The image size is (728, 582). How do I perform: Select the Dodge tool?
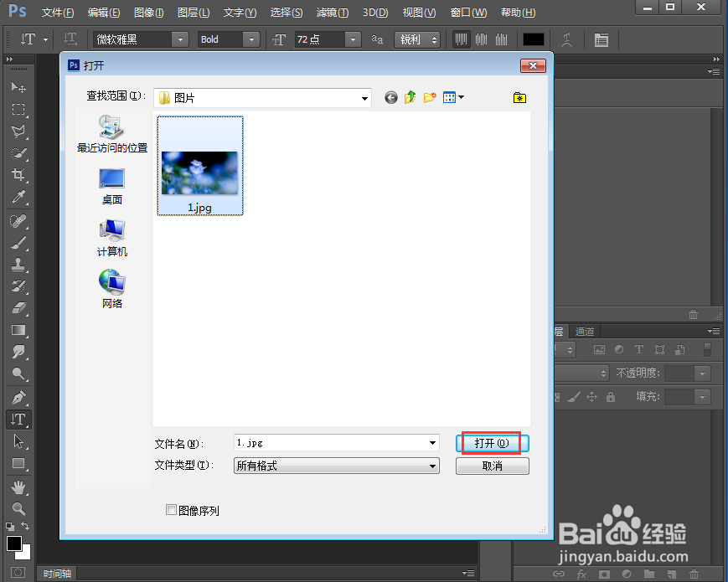tap(18, 373)
